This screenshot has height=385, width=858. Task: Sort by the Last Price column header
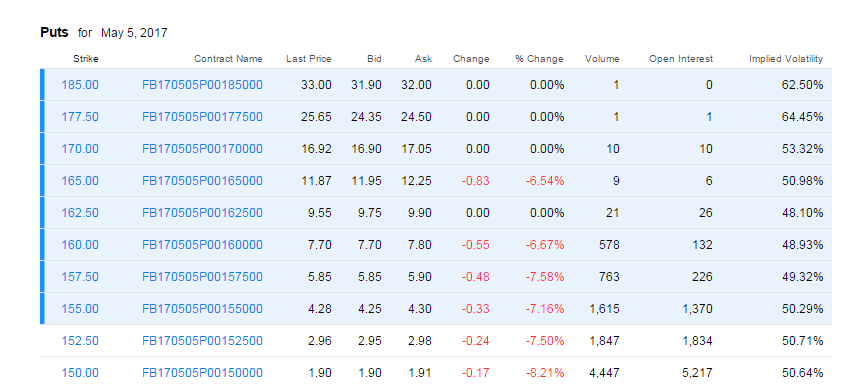pos(309,59)
